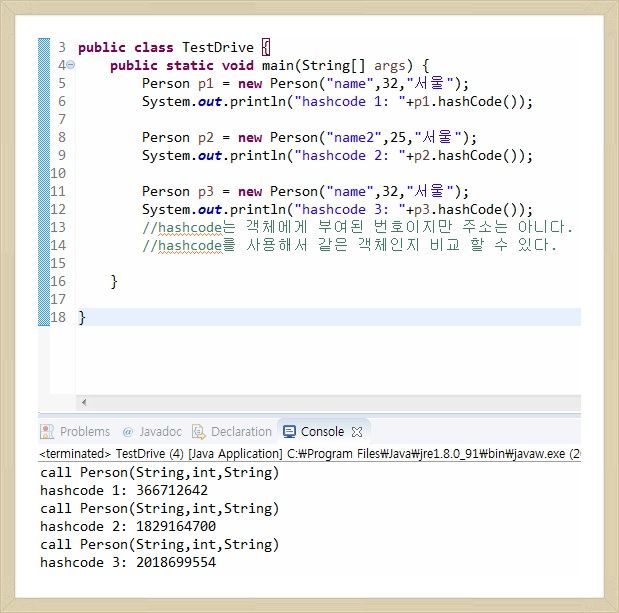Click variable p1 in its declaration
Viewport: 619px width, 613px height.
click(x=205, y=84)
